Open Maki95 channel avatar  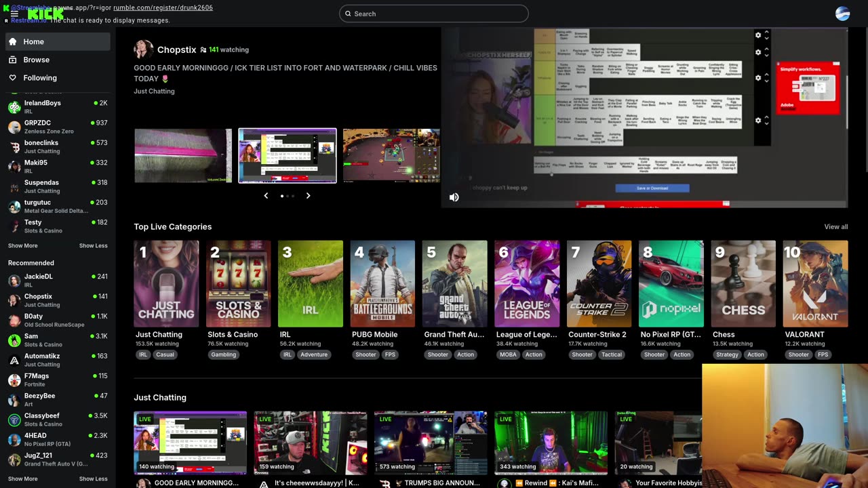point(14,167)
